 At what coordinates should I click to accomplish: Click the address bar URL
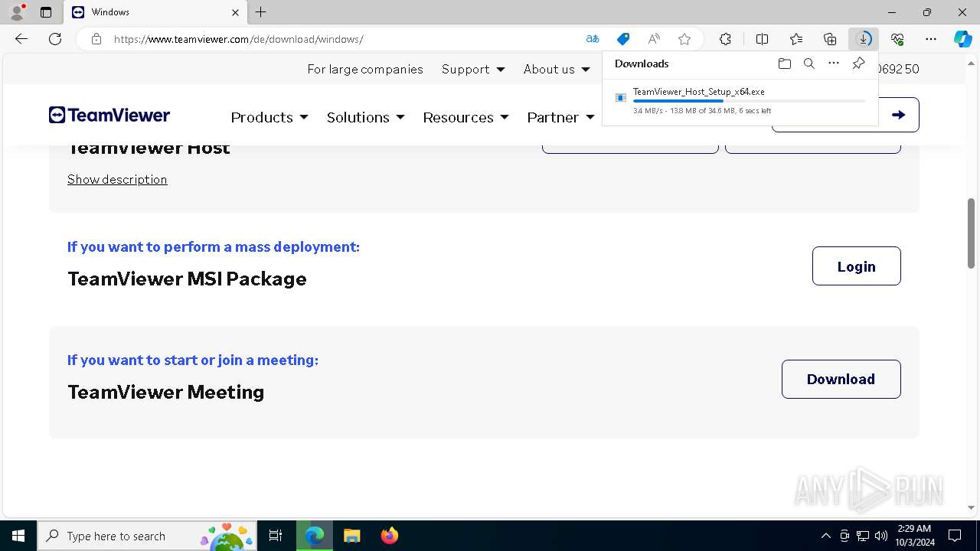tap(238, 39)
